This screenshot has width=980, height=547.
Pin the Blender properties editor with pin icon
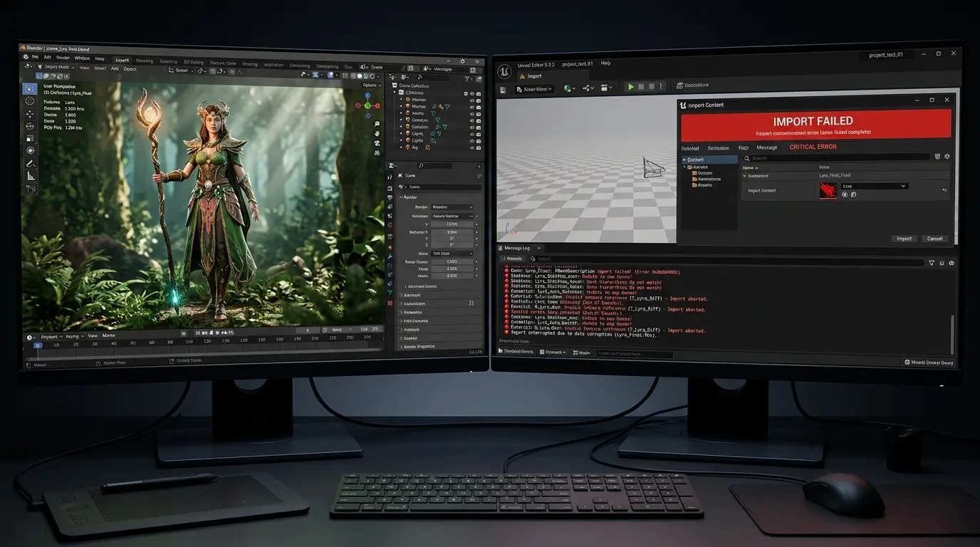(479, 175)
